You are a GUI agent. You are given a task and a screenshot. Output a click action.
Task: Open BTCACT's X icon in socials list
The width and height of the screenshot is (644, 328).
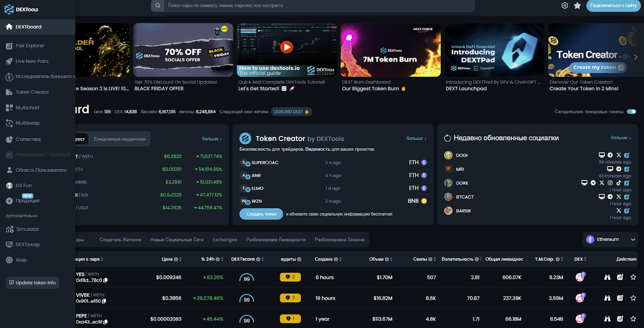click(619, 197)
